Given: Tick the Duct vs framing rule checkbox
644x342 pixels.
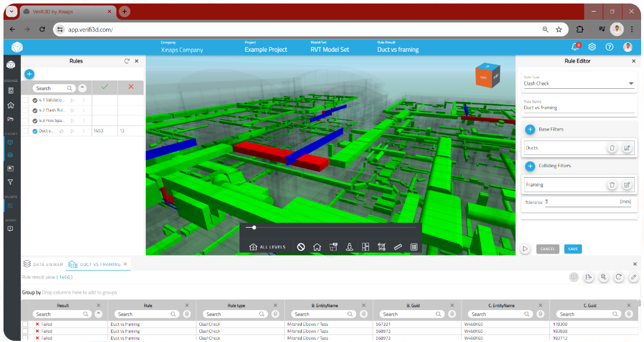Looking at the screenshot, I should [x=25, y=131].
